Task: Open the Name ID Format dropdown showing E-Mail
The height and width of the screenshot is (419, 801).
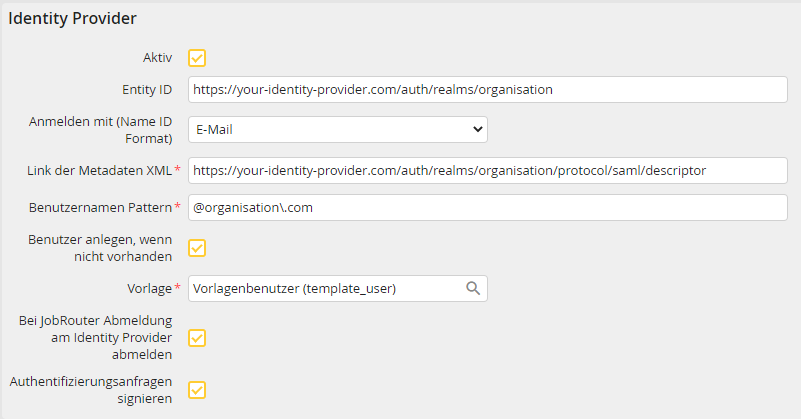Action: (x=337, y=129)
